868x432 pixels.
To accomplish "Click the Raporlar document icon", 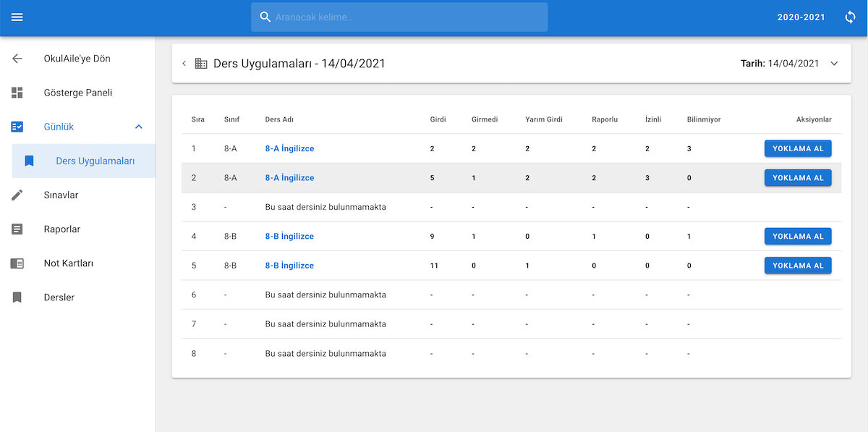I will [17, 229].
